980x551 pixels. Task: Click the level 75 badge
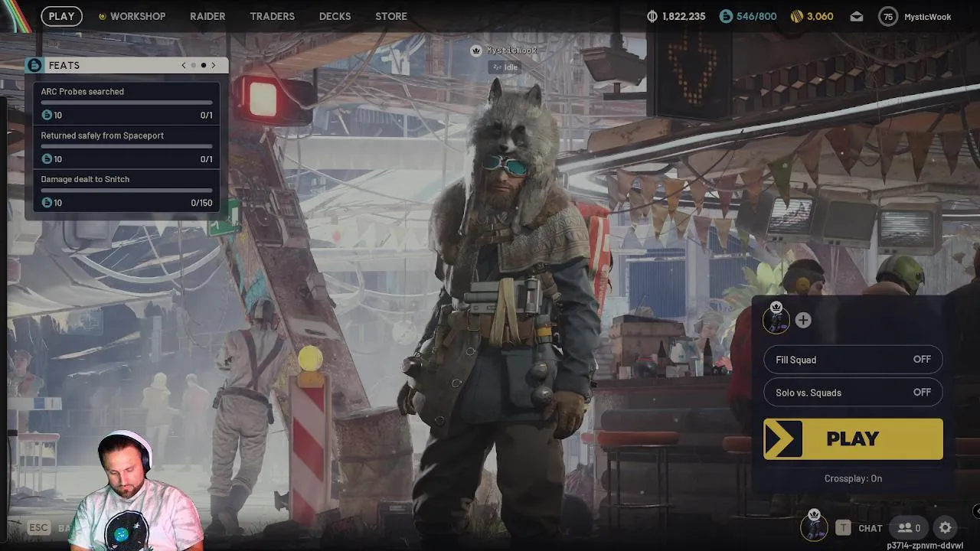(888, 16)
